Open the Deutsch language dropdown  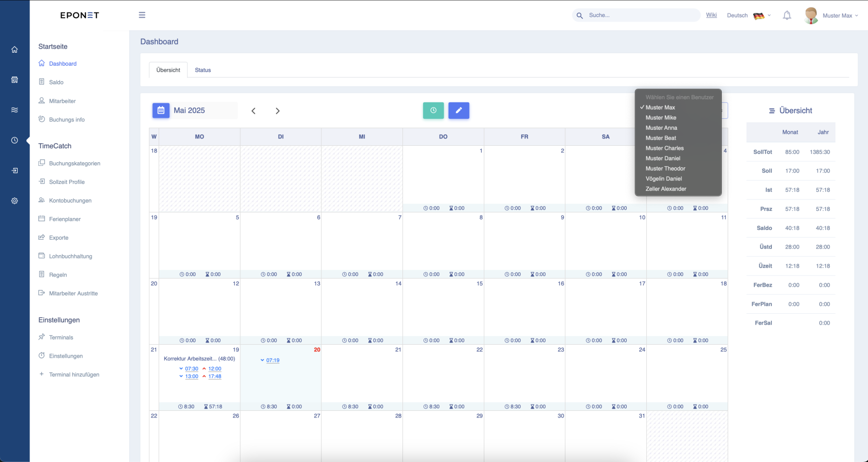pyautogui.click(x=749, y=16)
